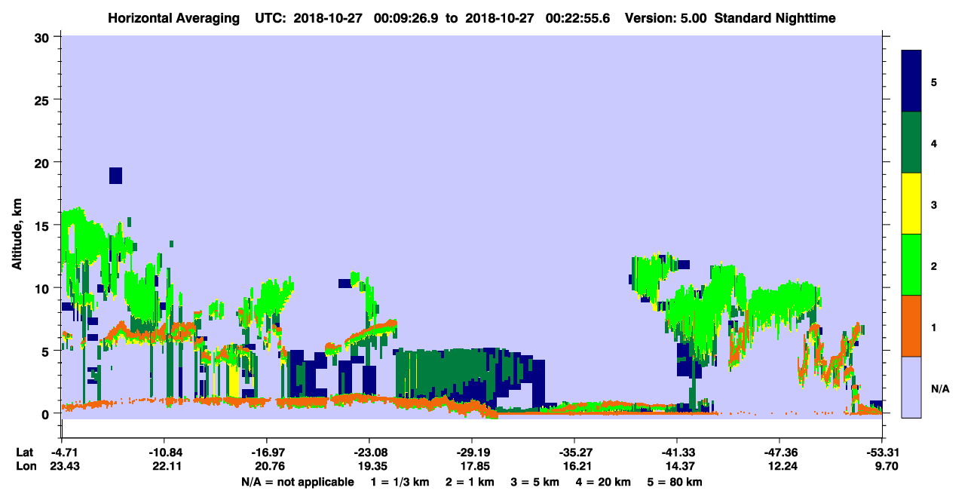Click the '2 = 1 km' legend entry
Image resolution: width=980 pixels, height=503 pixels.
469,482
